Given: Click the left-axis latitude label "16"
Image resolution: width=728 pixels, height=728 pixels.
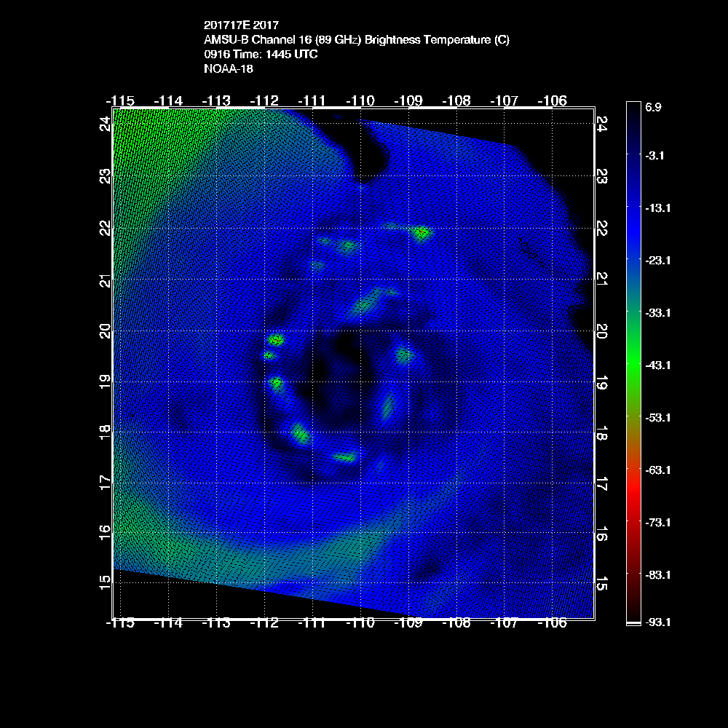Looking at the screenshot, I should coord(106,533).
